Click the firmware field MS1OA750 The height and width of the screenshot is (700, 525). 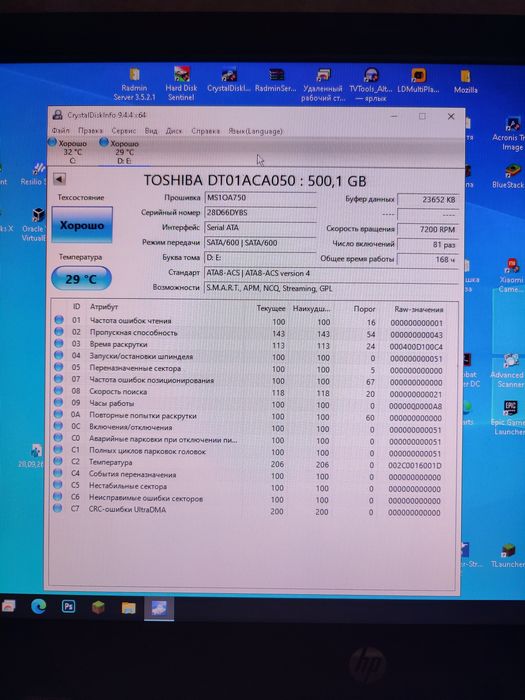pos(260,197)
